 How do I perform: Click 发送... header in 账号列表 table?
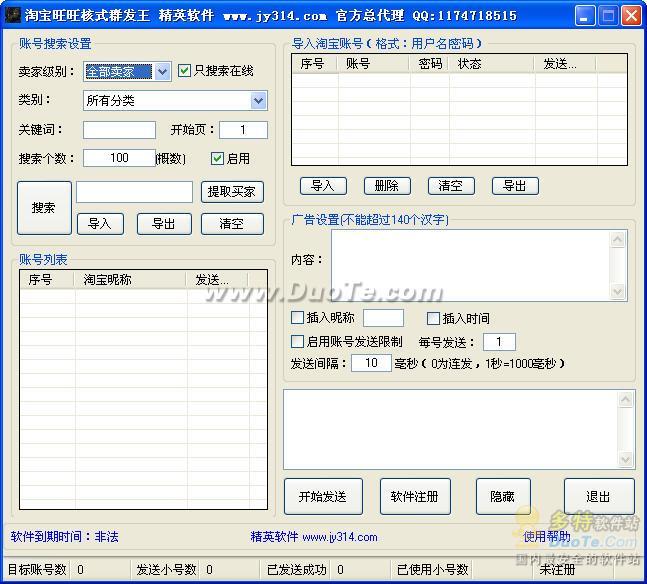(217, 280)
